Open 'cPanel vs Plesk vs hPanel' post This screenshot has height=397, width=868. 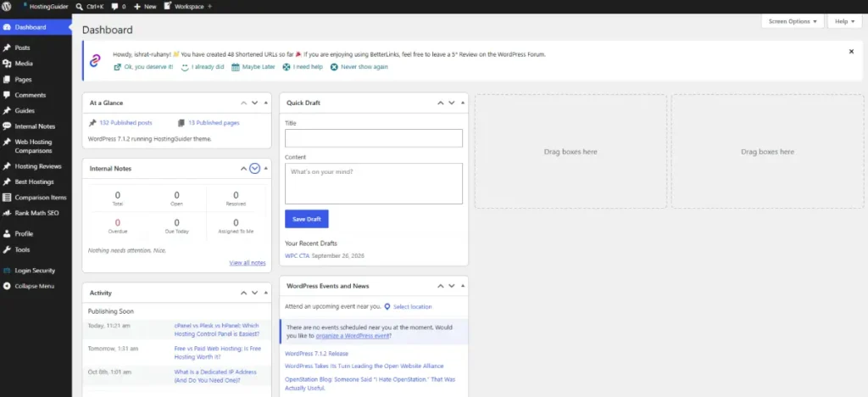(216, 330)
